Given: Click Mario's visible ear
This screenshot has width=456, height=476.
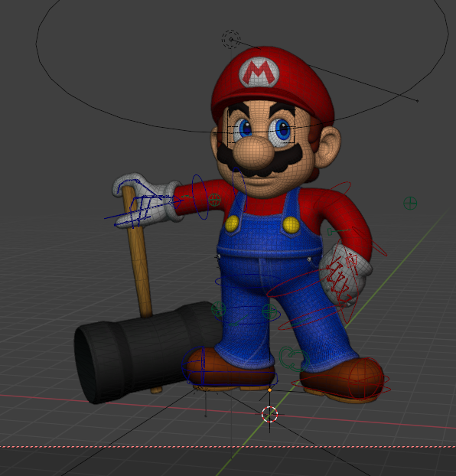Looking at the screenshot, I should coord(328,147).
